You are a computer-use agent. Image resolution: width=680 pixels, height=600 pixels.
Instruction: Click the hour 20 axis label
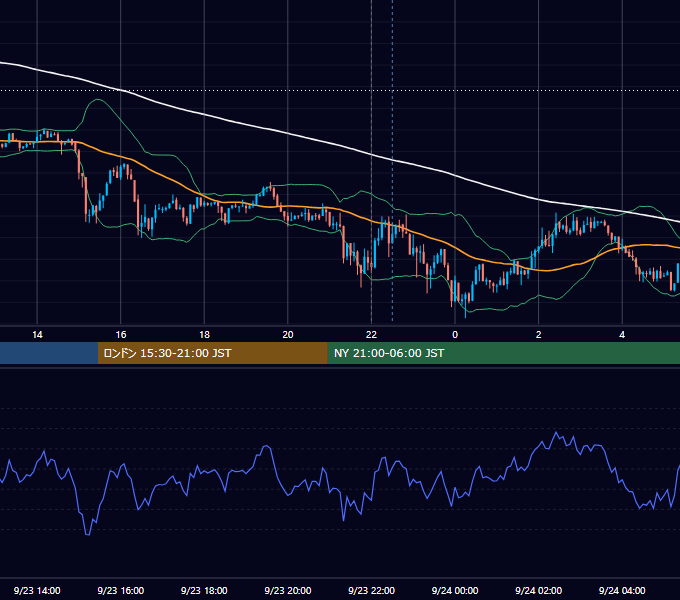288,335
